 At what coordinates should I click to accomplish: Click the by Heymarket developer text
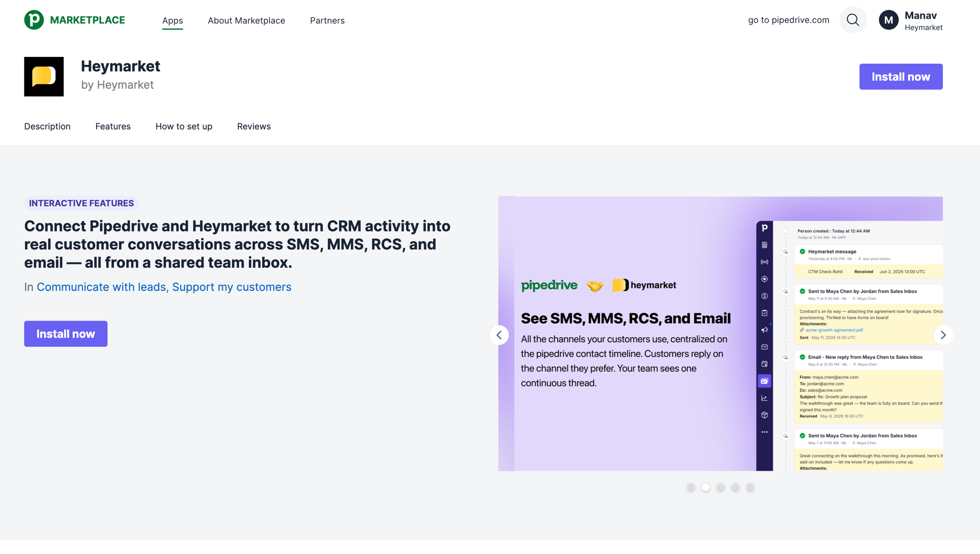click(118, 85)
